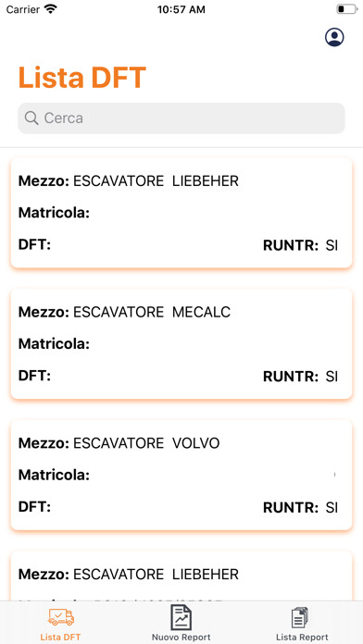Open the ESCAVATORE VOLVO card
Image resolution: width=363 pixels, height=644 pixels.
coord(181,475)
